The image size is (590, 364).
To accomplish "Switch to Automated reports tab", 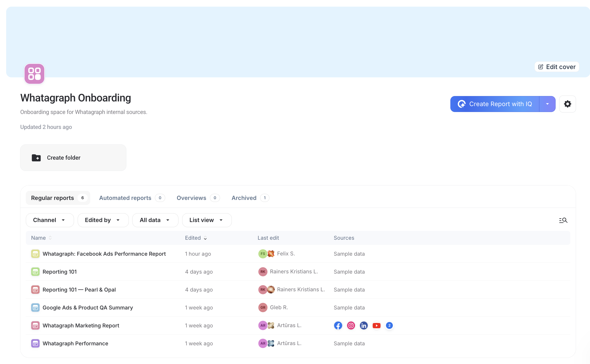I will tap(132, 198).
